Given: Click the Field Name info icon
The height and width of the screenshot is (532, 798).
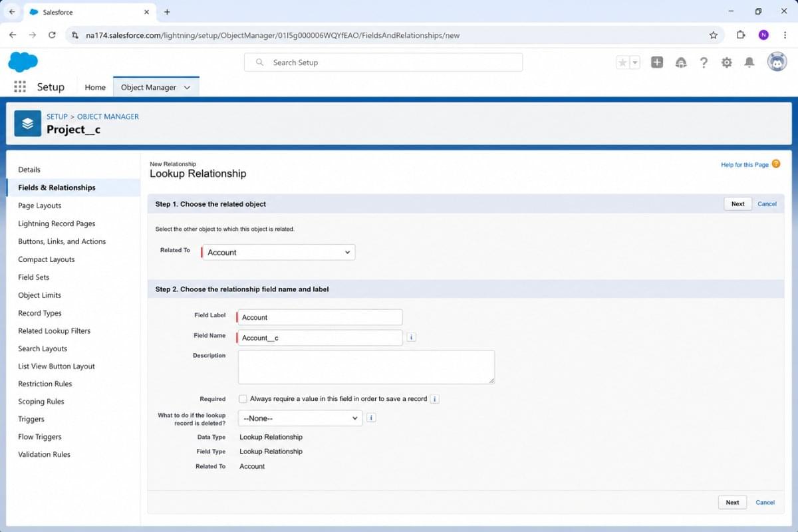Looking at the screenshot, I should click(x=411, y=337).
